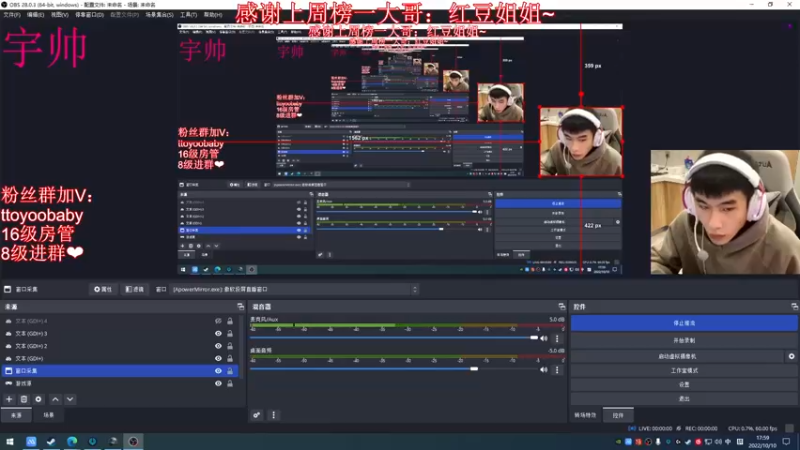This screenshot has width=800, height=450.
Task: Hide the 窗口采集 window capture source
Action: click(218, 371)
